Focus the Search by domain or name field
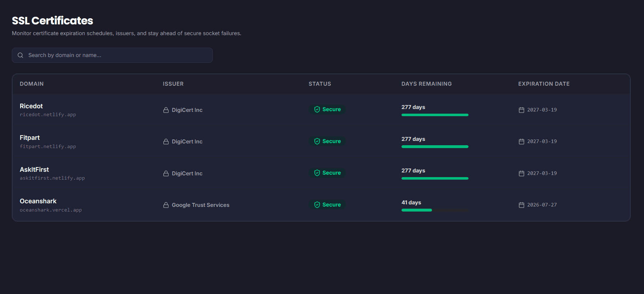This screenshot has width=644, height=294. [x=112, y=55]
